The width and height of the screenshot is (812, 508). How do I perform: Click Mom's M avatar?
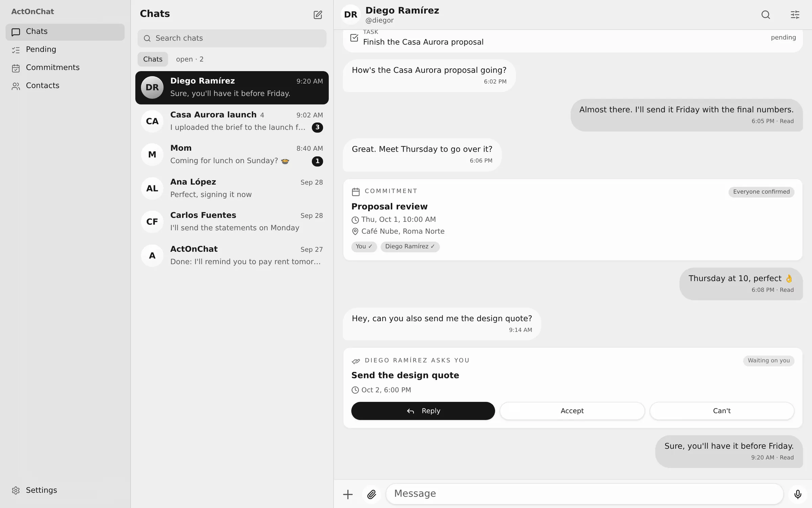152,155
